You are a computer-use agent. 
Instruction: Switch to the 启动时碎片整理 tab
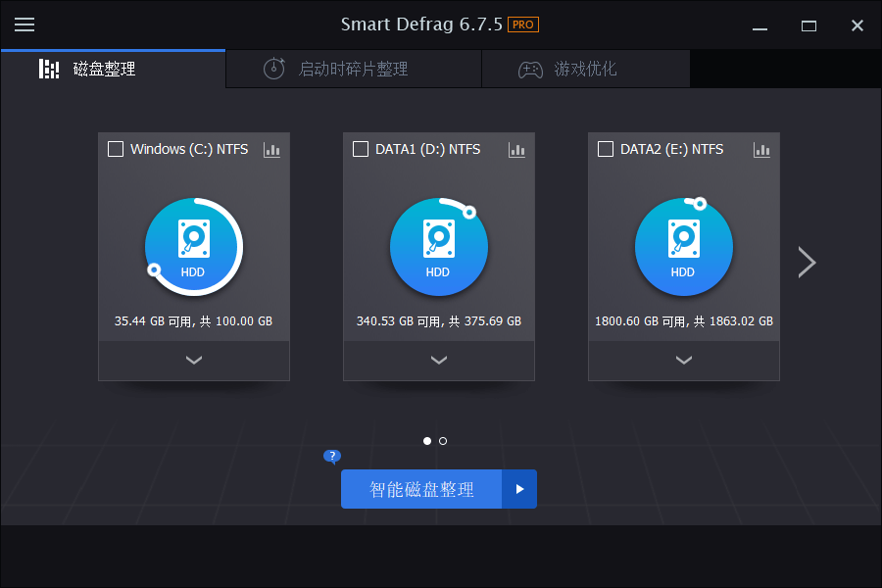[353, 70]
